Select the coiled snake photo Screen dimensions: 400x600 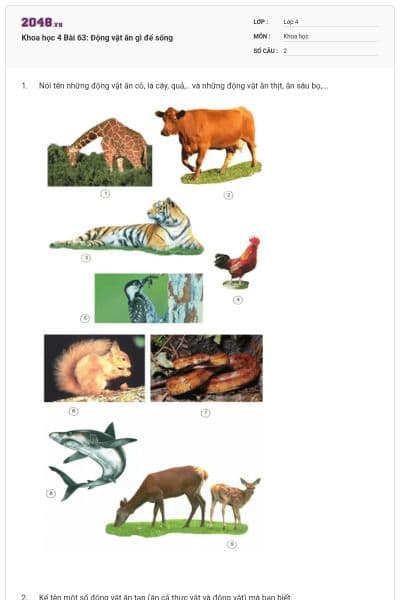pos(207,368)
